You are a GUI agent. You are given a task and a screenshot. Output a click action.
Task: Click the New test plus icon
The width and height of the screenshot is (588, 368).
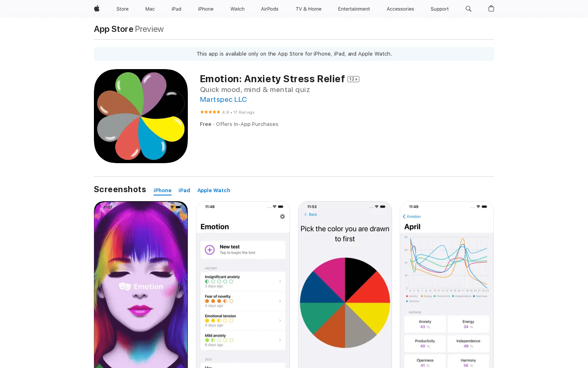(x=209, y=249)
